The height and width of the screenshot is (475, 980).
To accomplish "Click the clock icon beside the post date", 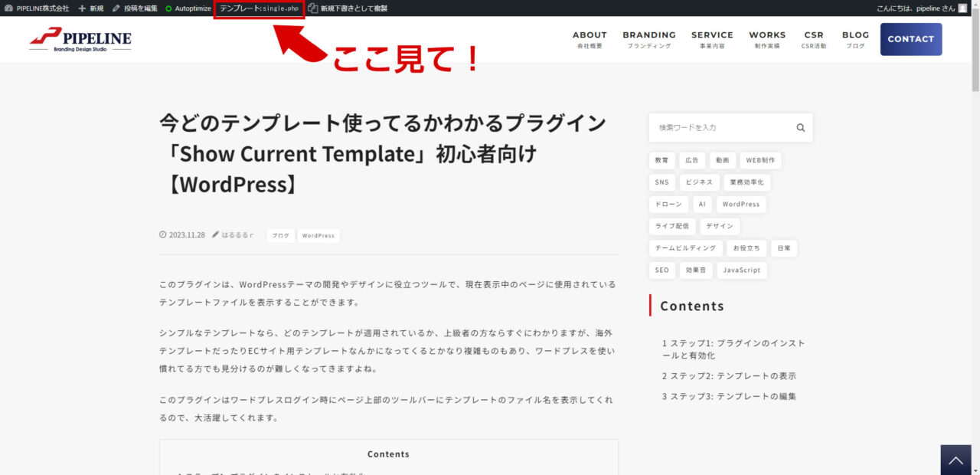I will pos(162,235).
